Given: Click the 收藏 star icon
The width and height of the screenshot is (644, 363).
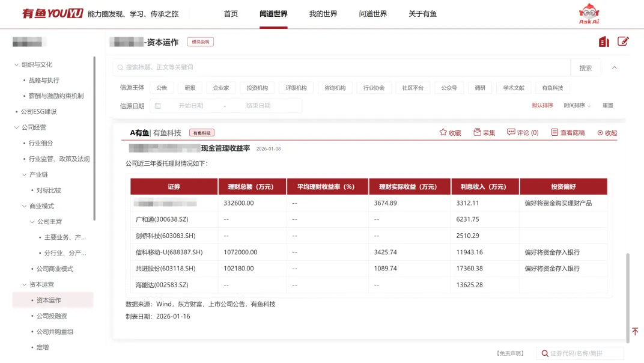Looking at the screenshot, I should point(443,132).
